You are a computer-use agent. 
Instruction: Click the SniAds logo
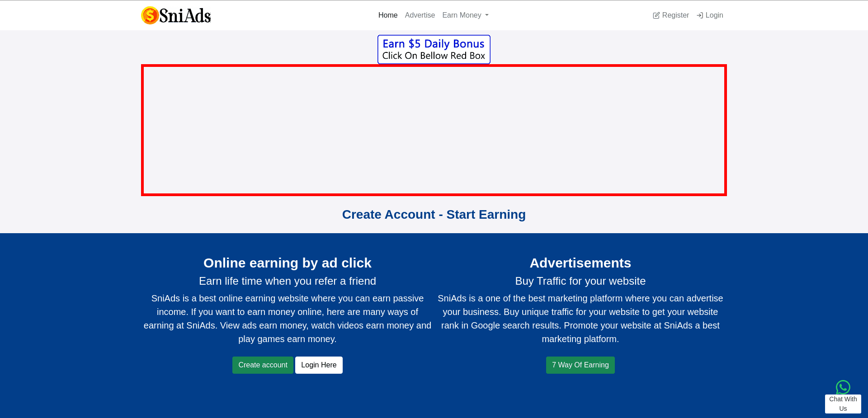coord(176,15)
